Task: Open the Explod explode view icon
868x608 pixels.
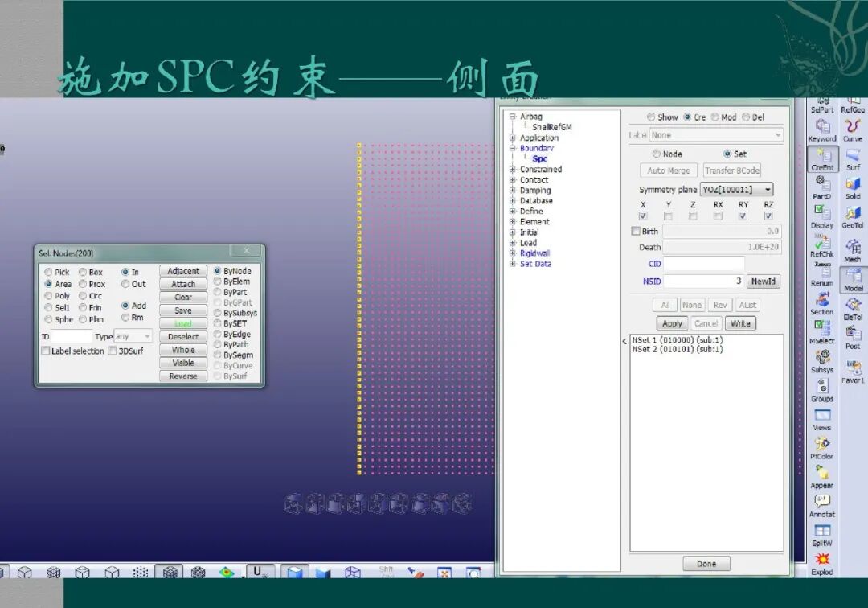Action: 822,564
